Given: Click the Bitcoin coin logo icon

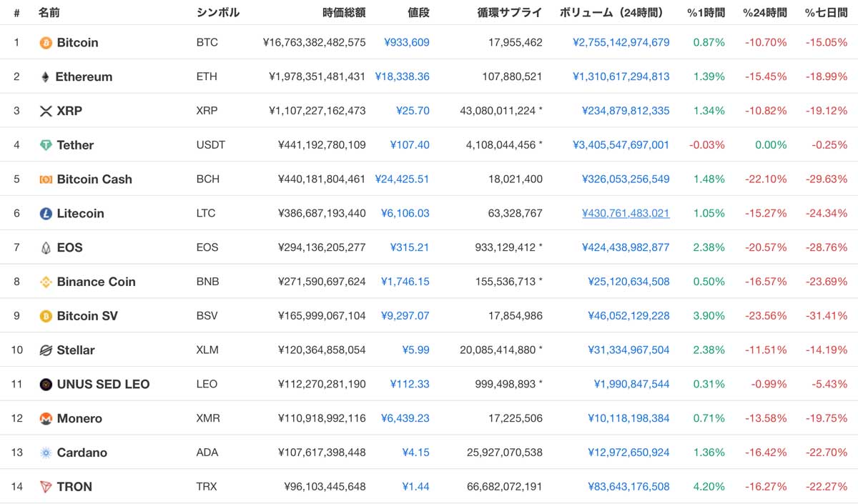Looking at the screenshot, I should pos(46,43).
